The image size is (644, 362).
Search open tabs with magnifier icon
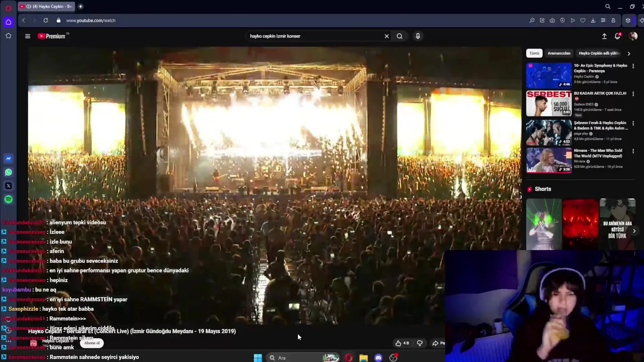(608, 7)
